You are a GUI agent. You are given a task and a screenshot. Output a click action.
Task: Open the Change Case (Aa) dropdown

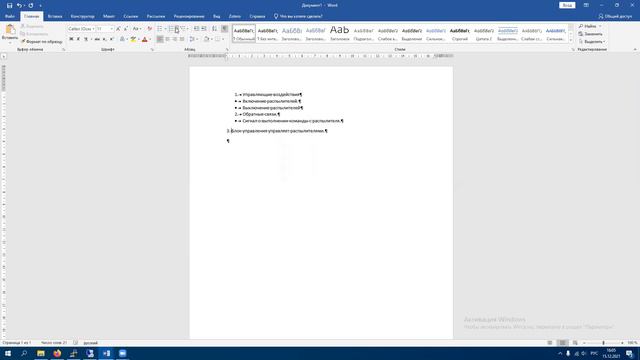[137, 29]
